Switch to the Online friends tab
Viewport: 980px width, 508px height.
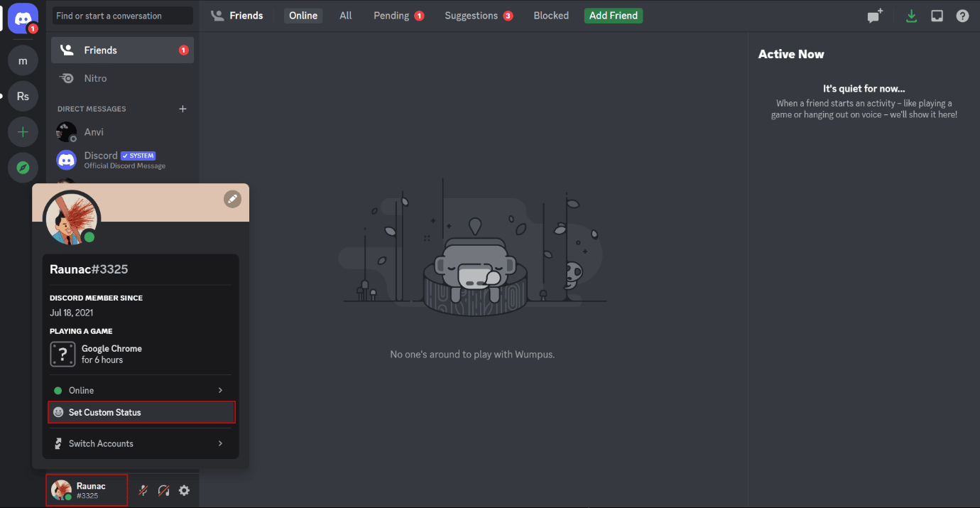tap(303, 16)
